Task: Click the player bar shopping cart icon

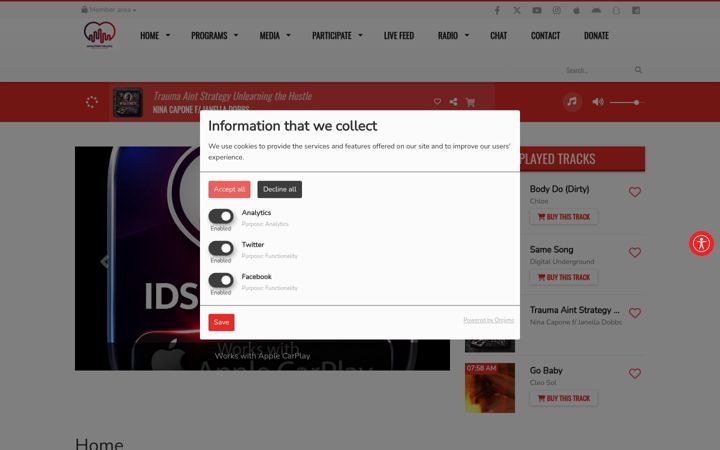Action: [470, 102]
